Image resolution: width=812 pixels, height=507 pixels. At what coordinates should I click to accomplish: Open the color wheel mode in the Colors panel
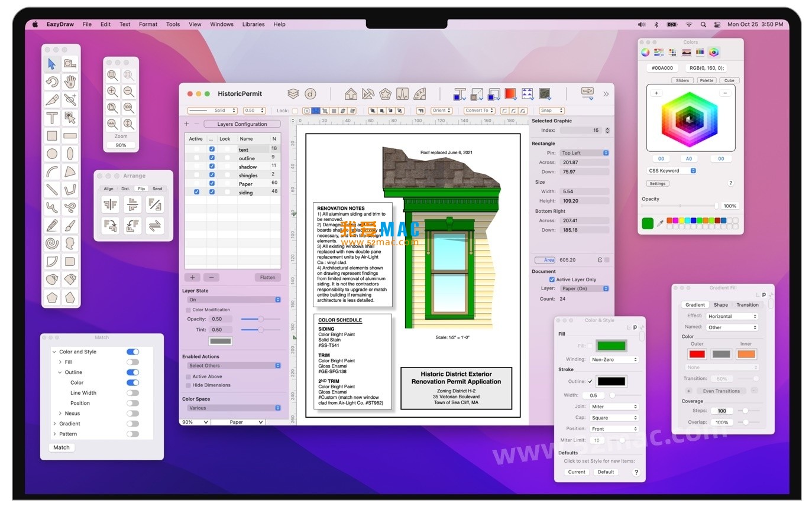point(645,52)
